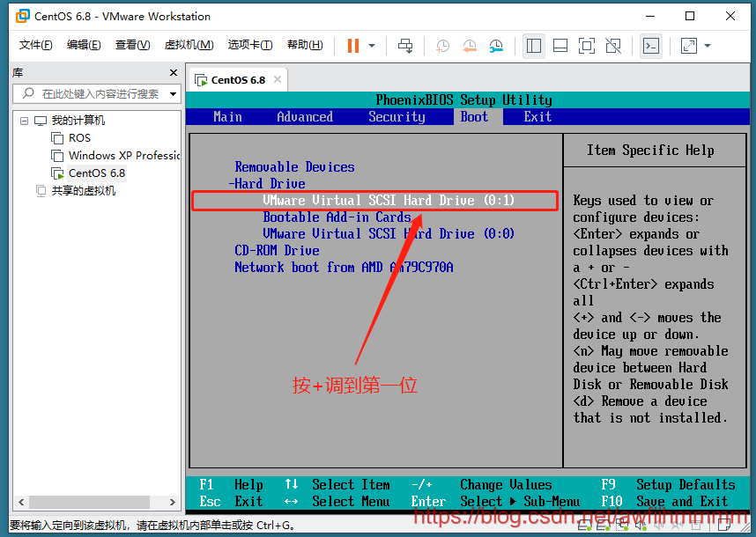This screenshot has height=537, width=756.
Task: Close the library panel with X
Action: pos(174,73)
